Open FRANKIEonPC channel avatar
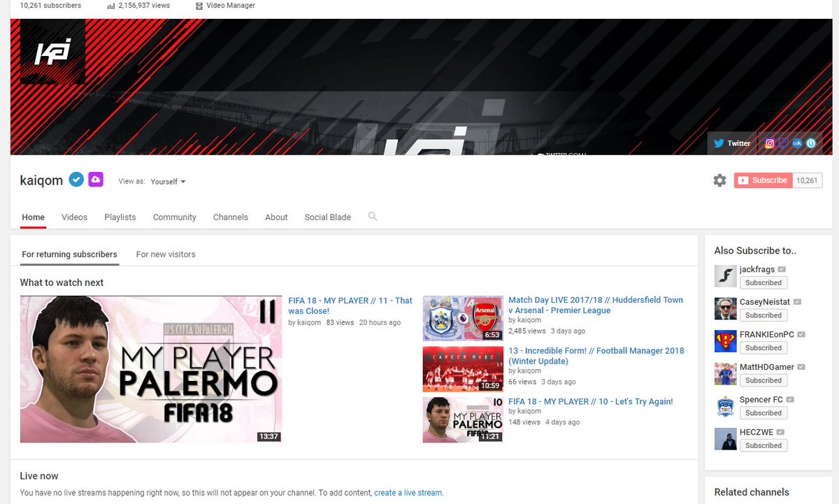This screenshot has width=839, height=504. (x=726, y=341)
